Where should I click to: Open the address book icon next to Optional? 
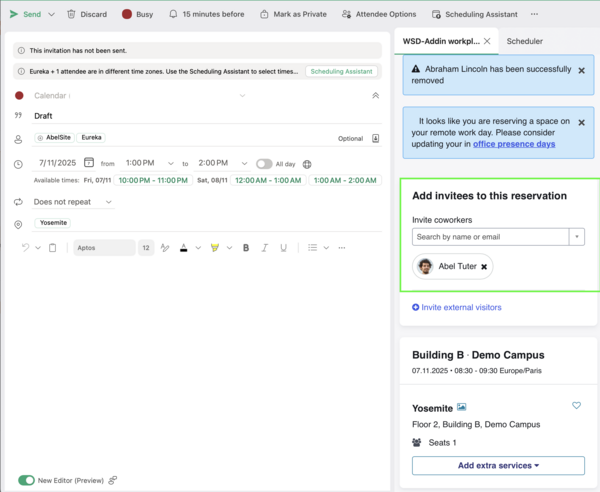(x=375, y=138)
